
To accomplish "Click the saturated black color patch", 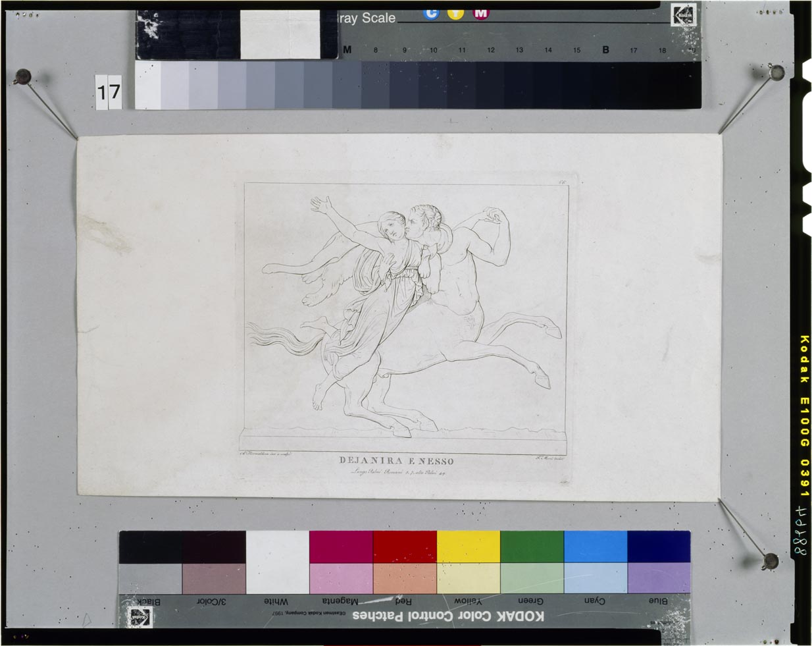I will (x=150, y=547).
